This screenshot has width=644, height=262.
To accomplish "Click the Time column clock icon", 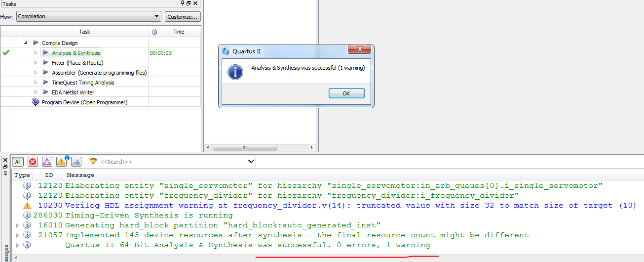I will click(154, 32).
